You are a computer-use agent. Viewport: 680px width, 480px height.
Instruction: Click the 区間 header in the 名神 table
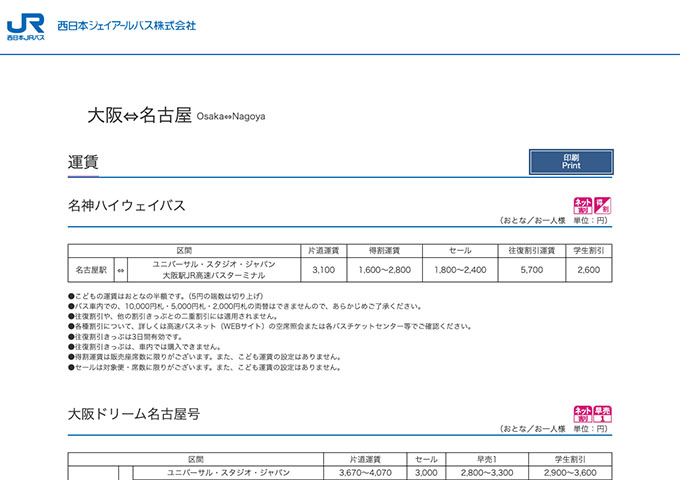(x=184, y=251)
